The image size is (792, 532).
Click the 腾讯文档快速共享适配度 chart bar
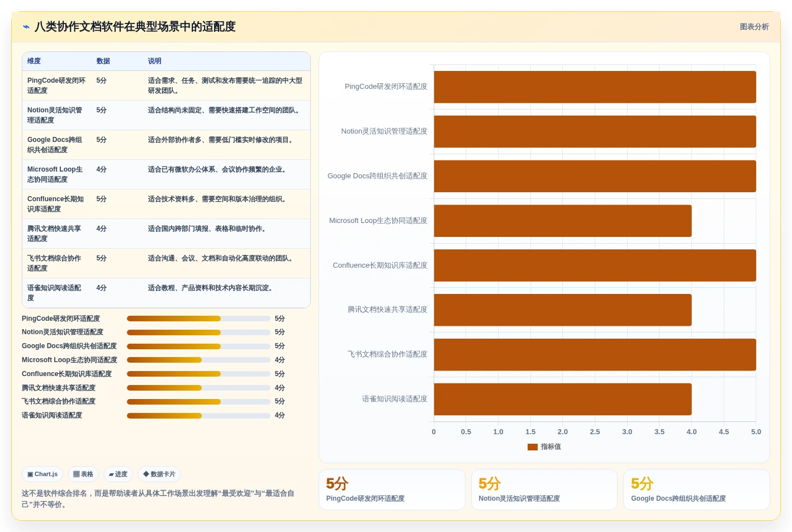(x=563, y=310)
